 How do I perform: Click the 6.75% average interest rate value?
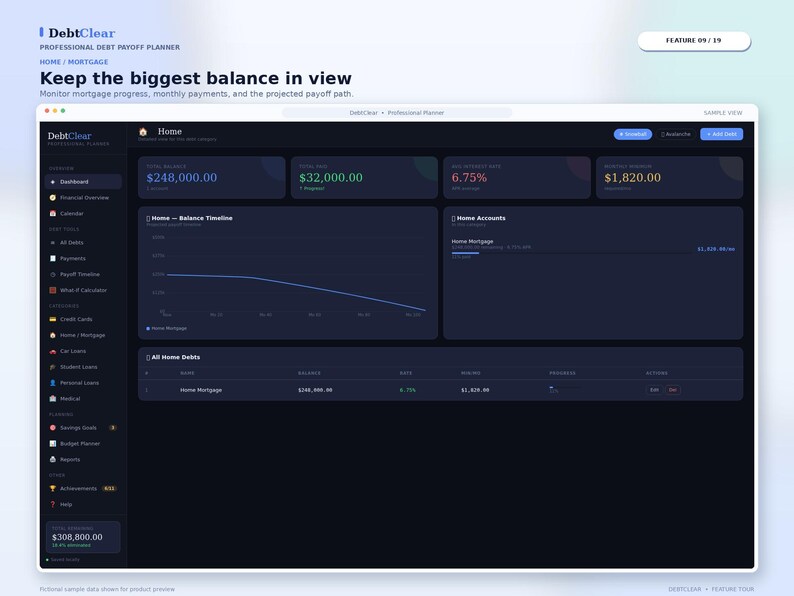469,178
